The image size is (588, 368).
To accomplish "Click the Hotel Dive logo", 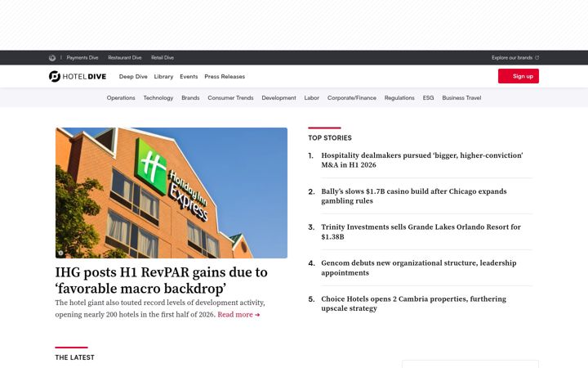I will pos(78,77).
